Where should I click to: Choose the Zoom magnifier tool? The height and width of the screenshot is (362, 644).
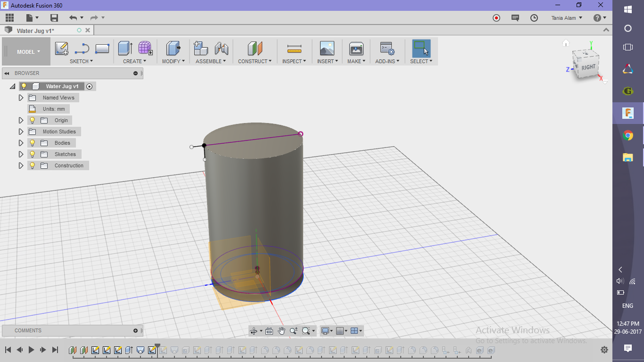point(294,331)
